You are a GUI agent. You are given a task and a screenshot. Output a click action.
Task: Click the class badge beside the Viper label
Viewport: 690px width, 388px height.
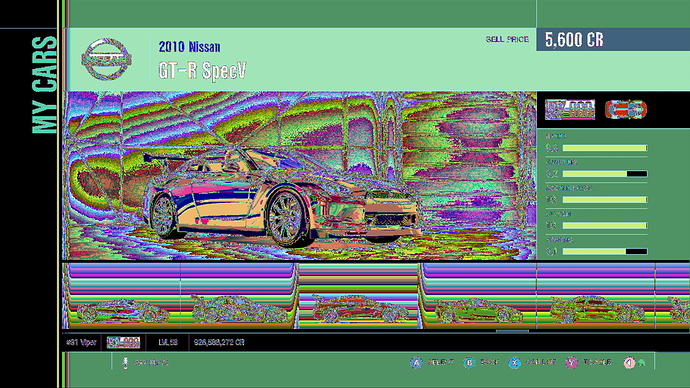tap(123, 342)
